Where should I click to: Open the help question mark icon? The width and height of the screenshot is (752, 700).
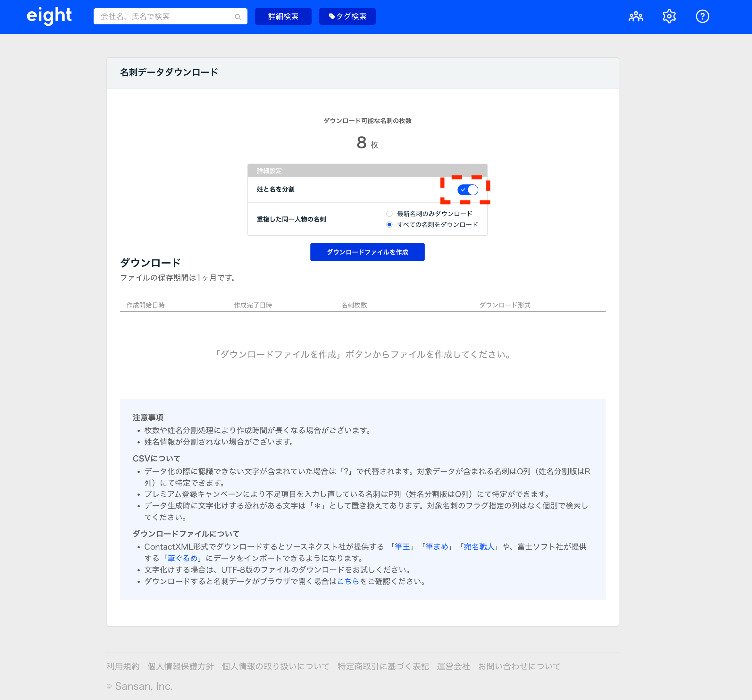(702, 16)
